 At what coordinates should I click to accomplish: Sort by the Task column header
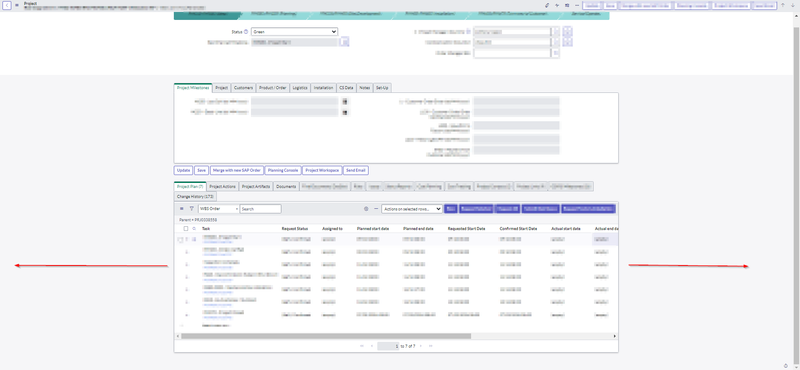206,229
